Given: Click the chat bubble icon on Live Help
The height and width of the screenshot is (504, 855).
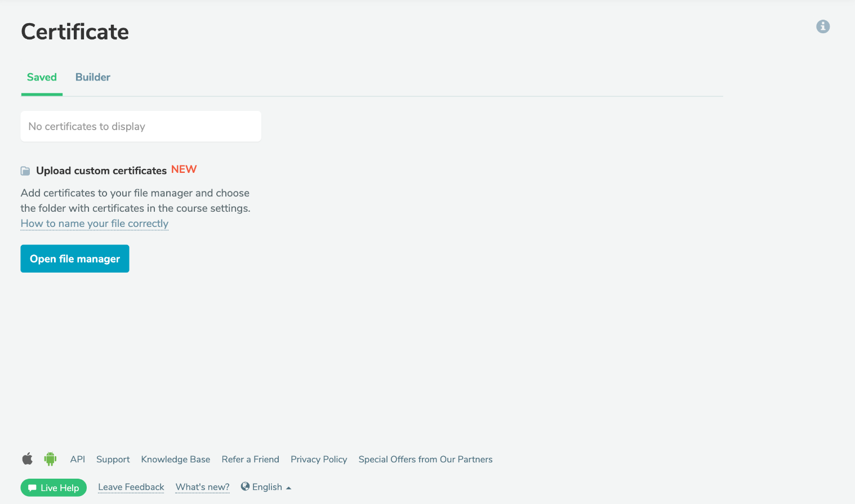Looking at the screenshot, I should (33, 488).
